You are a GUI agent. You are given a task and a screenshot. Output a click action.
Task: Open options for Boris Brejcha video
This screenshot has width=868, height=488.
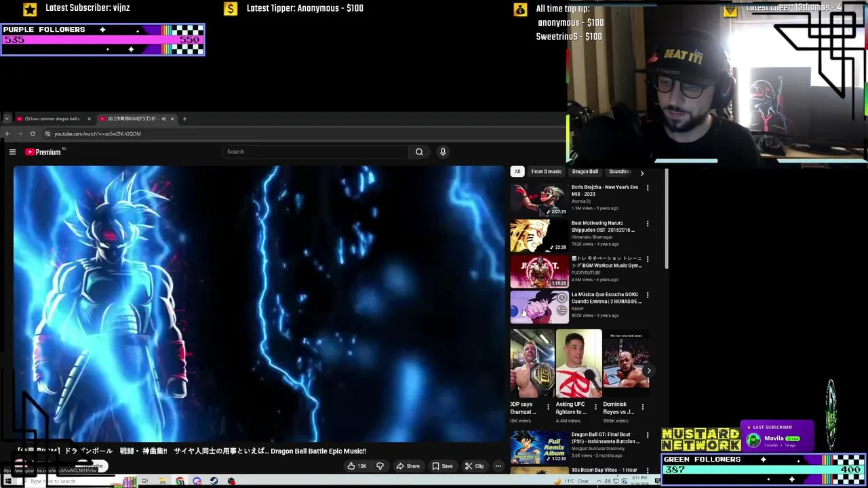click(x=648, y=188)
